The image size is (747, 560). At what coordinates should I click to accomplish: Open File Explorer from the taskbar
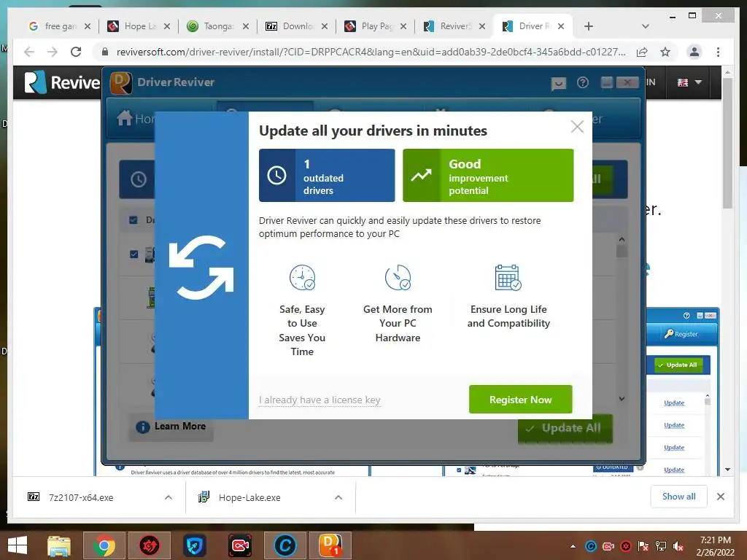click(59, 545)
